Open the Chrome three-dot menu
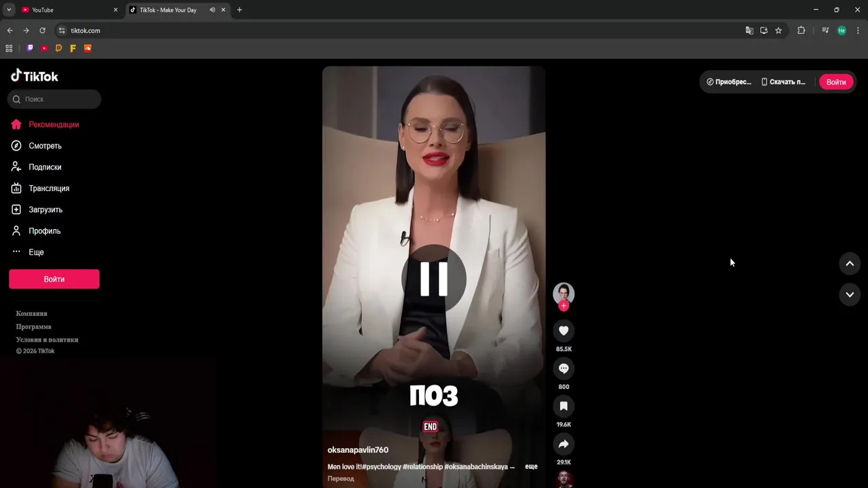This screenshot has height=488, width=868. tap(859, 30)
